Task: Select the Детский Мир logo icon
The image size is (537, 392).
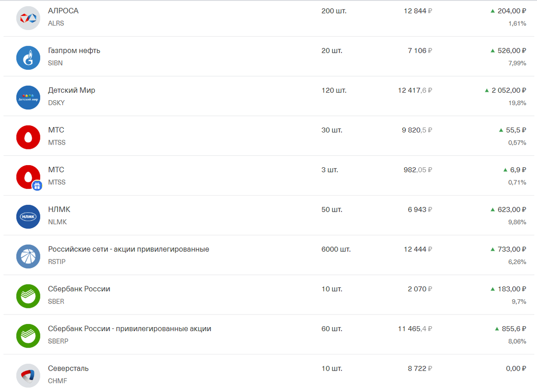Action: coord(28,98)
